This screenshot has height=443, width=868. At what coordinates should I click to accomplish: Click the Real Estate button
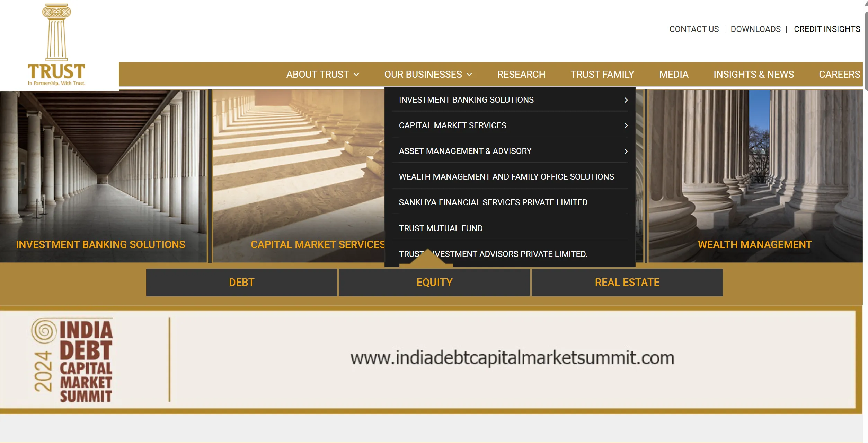(x=627, y=283)
